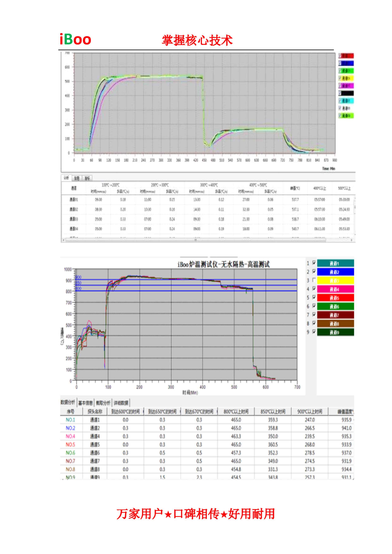392x554 pixels.
Task: Uncheck the checkbox numbered 6 beside 通道6
Action: coord(314,306)
